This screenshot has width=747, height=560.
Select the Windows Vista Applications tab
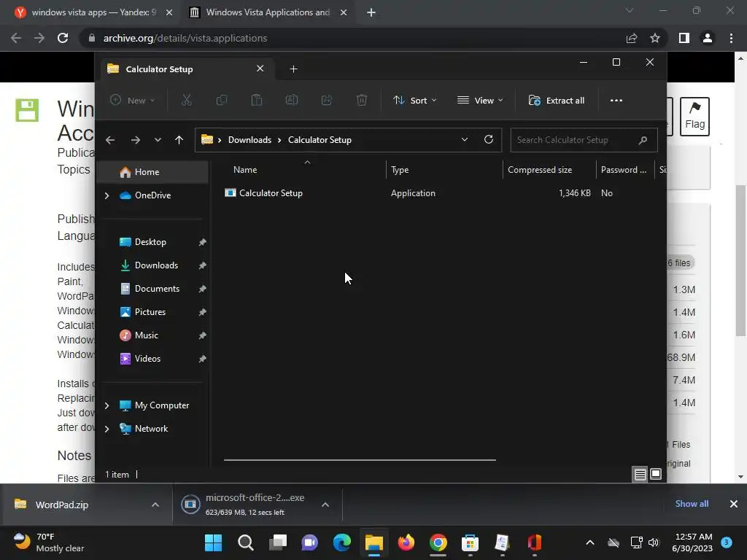[x=268, y=12]
